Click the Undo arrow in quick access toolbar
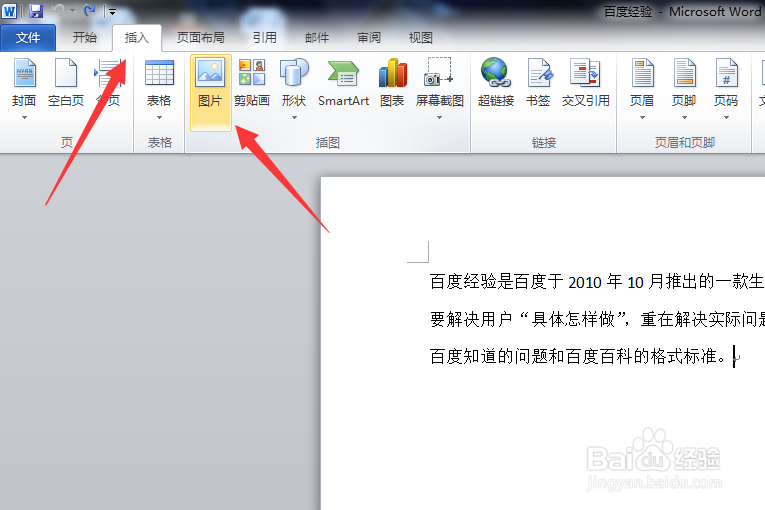The height and width of the screenshot is (510, 765). coord(59,10)
